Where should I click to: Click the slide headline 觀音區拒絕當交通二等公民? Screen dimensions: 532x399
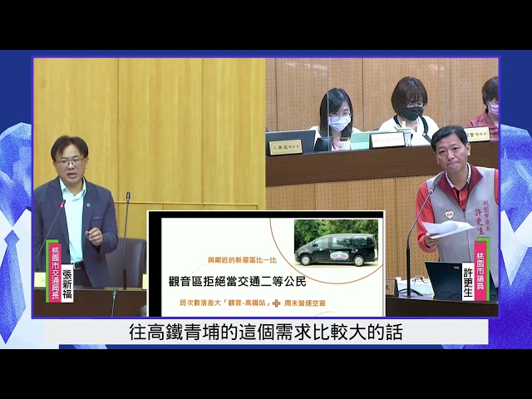click(238, 281)
